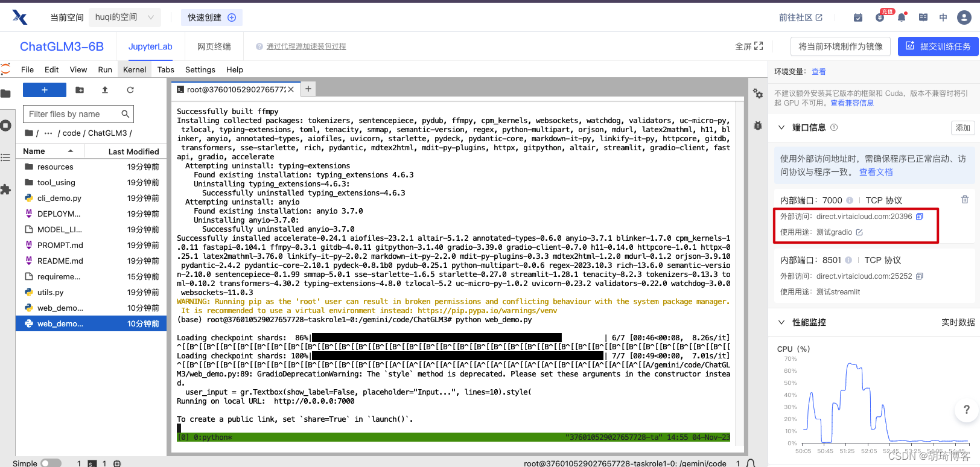Edit the 测试gradio usage label

(859, 232)
